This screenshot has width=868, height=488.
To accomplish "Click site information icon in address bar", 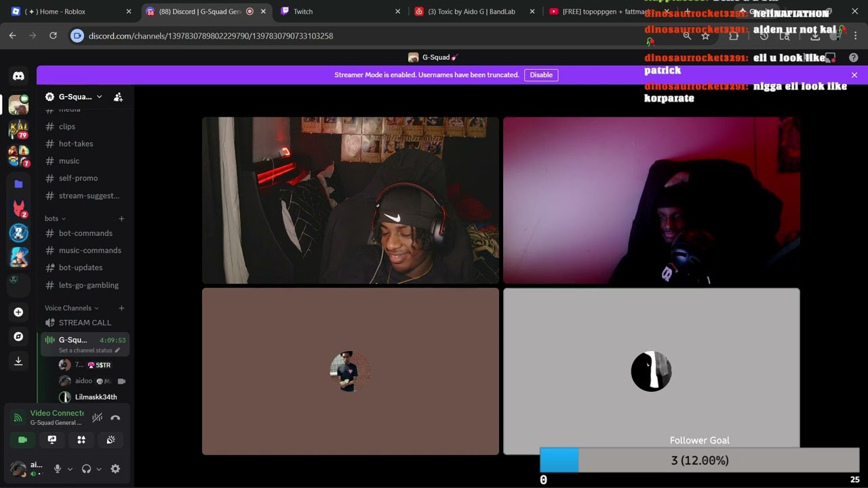I will pyautogui.click(x=77, y=36).
